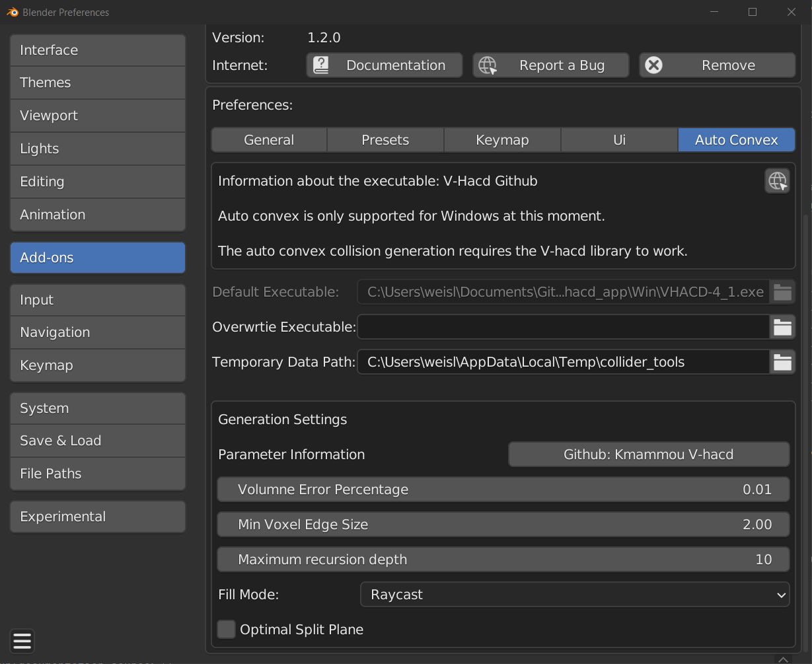
Task: Click the Min Voxel Edge Size field
Action: pos(503,525)
